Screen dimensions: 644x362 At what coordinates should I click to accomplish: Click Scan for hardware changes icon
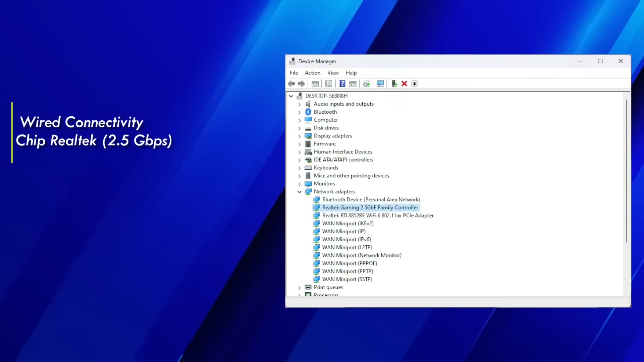(x=380, y=84)
